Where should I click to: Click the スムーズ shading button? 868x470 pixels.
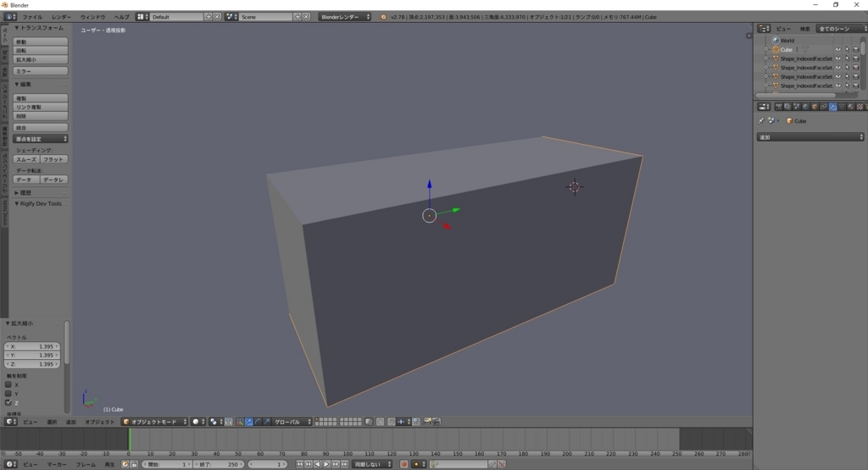pos(26,158)
